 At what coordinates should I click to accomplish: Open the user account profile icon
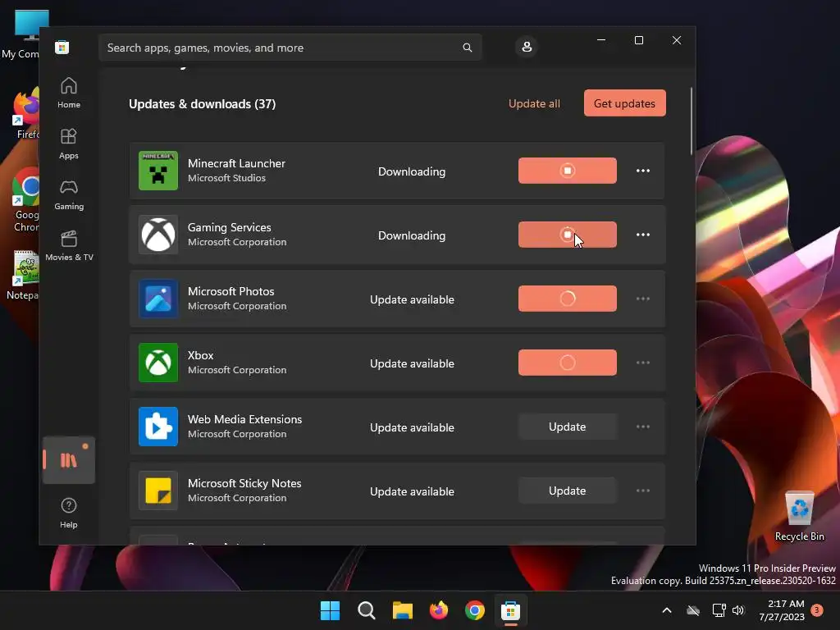pyautogui.click(x=527, y=47)
